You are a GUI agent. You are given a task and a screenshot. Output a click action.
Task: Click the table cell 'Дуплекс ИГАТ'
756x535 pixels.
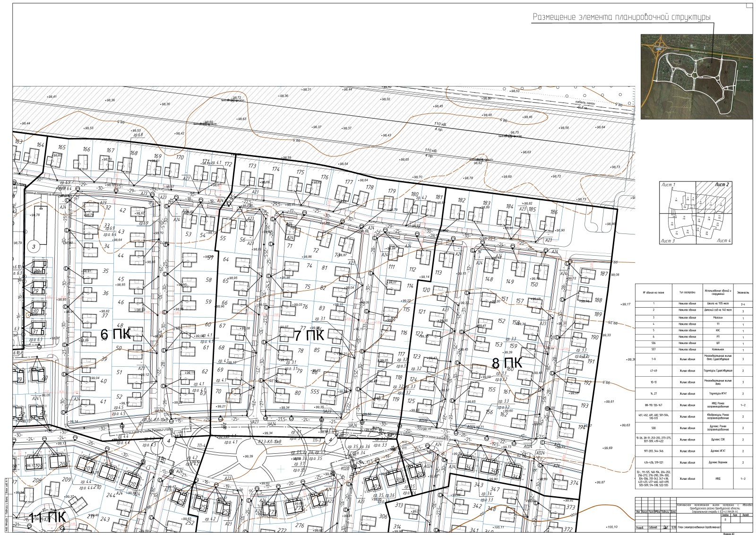coord(718,451)
